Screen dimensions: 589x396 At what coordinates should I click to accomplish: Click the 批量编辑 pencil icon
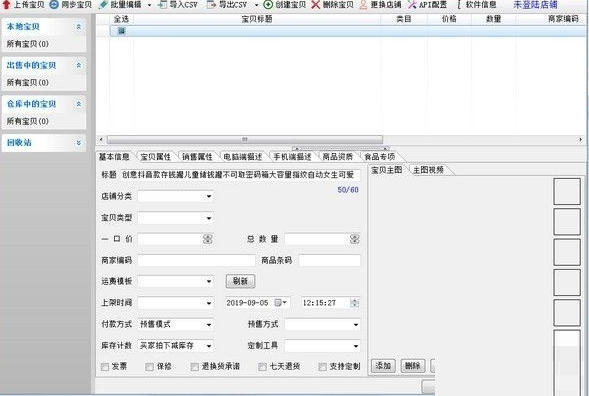103,5
